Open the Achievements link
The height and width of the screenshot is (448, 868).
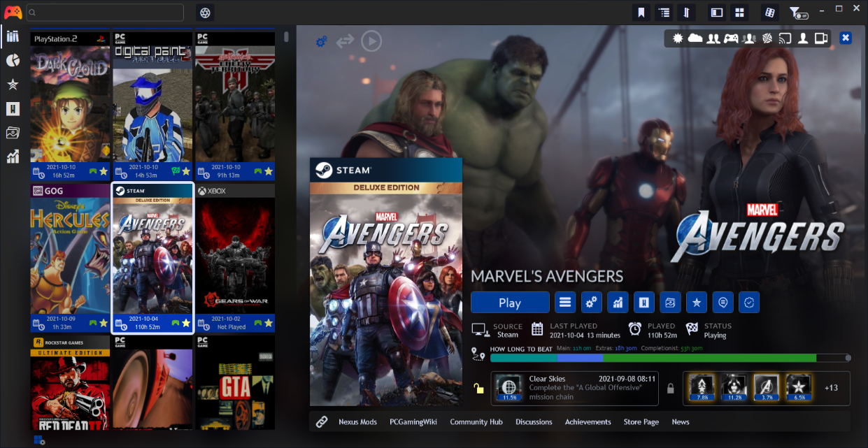(588, 421)
